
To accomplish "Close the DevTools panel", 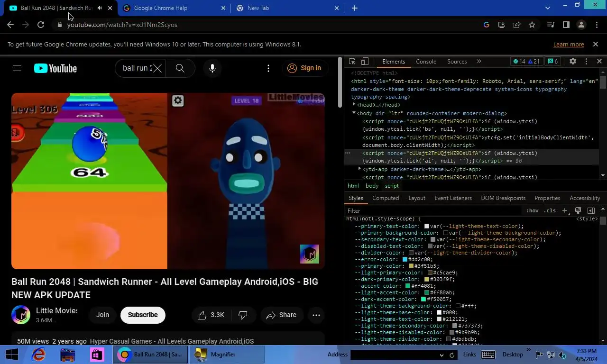I will 599,62.
